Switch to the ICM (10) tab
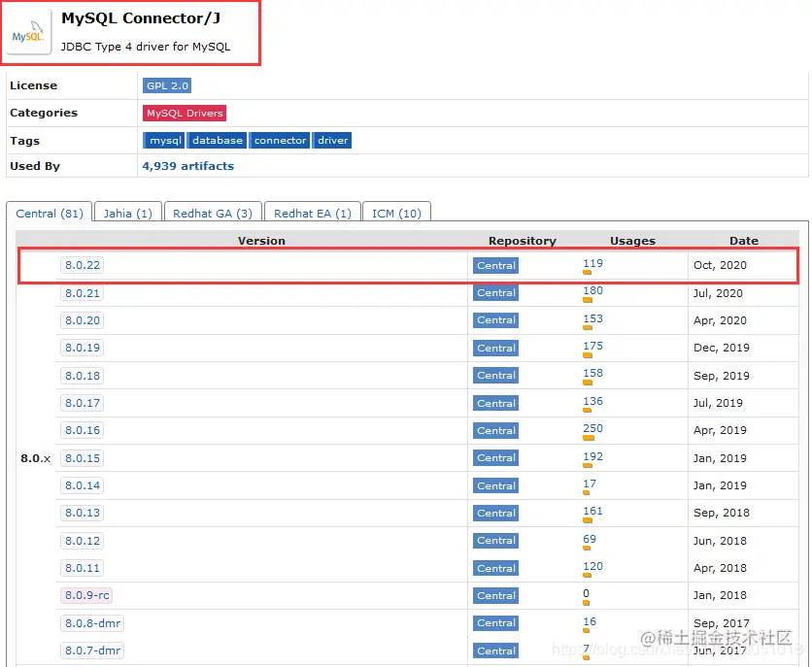The image size is (812, 667). [x=396, y=214]
